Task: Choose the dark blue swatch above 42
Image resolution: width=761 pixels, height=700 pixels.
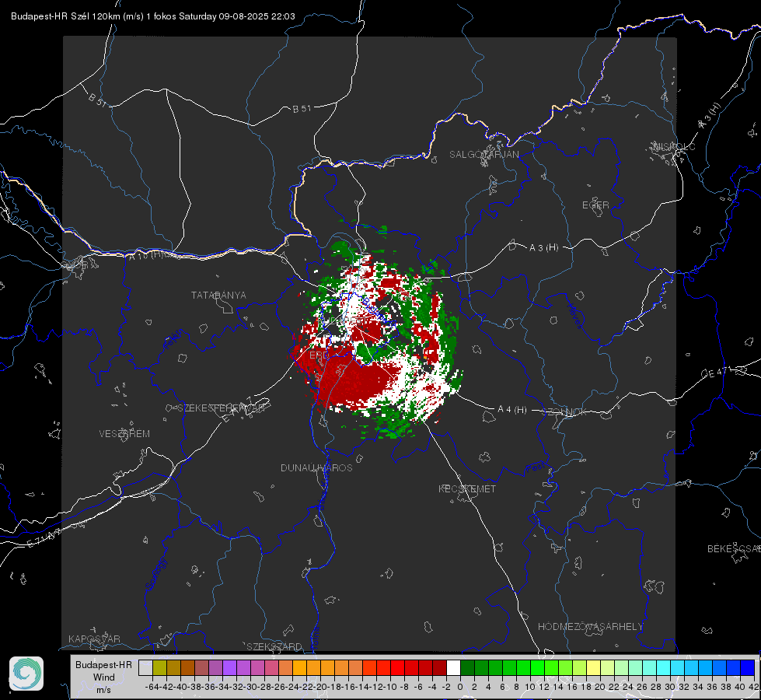Action: click(x=748, y=667)
